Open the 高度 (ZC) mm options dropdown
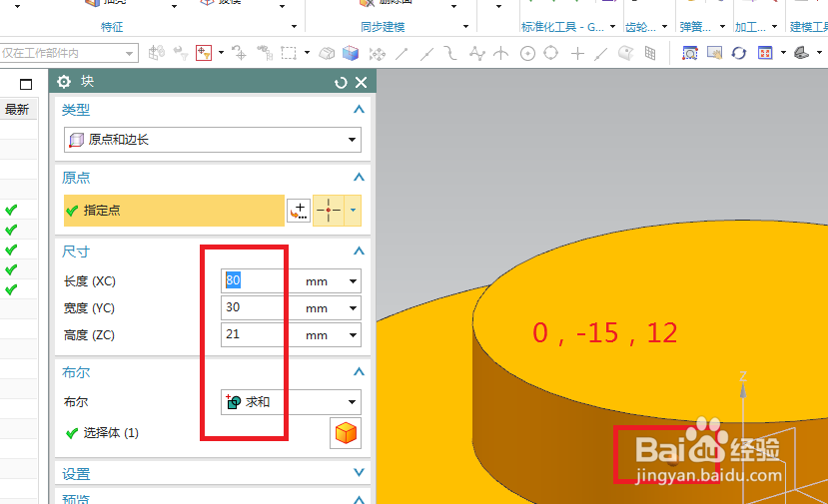This screenshot has width=828, height=504. 353,335
